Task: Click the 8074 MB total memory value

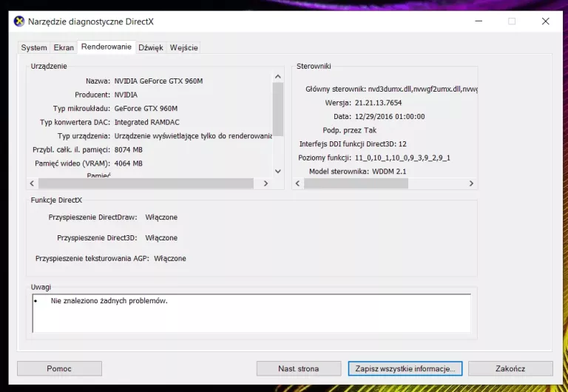Action: point(128,149)
